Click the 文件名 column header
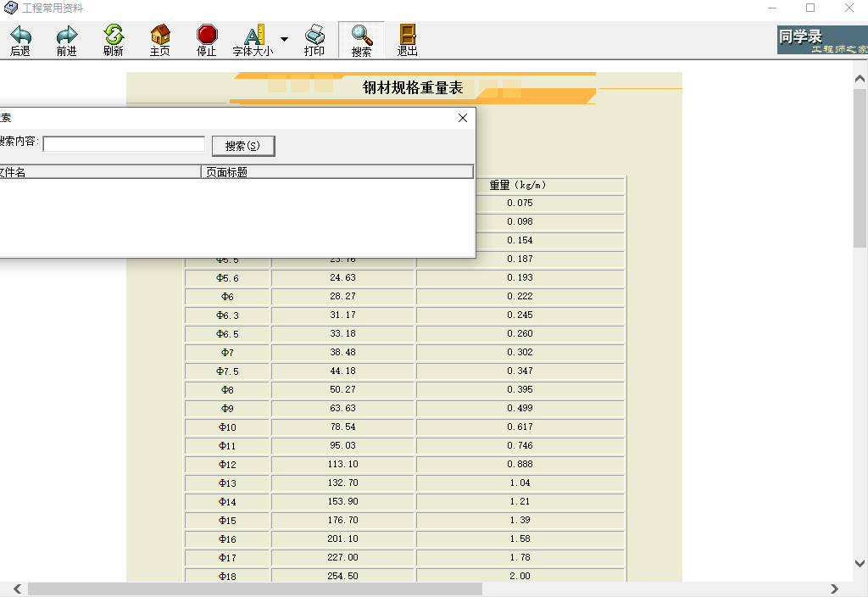 tap(97, 172)
